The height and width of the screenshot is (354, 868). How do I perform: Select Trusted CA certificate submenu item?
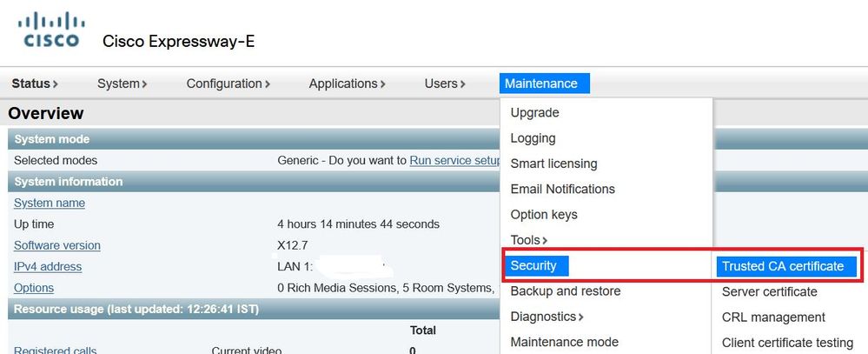point(786,266)
